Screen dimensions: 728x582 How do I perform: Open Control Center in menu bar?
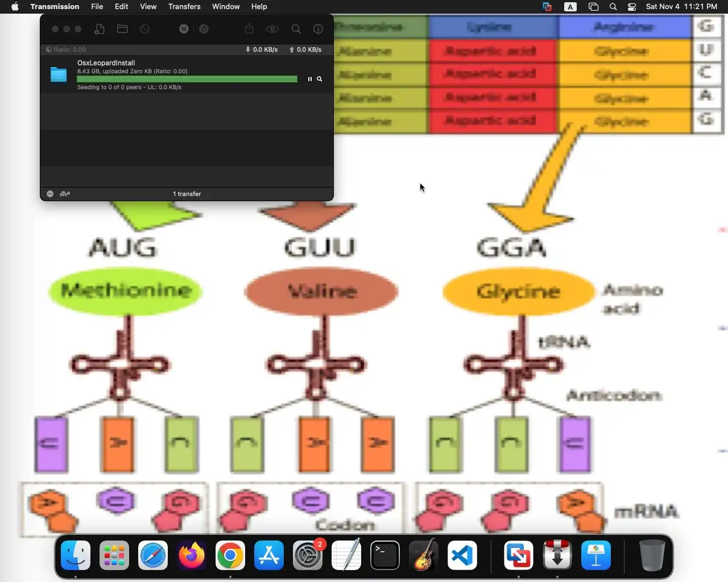coord(632,7)
